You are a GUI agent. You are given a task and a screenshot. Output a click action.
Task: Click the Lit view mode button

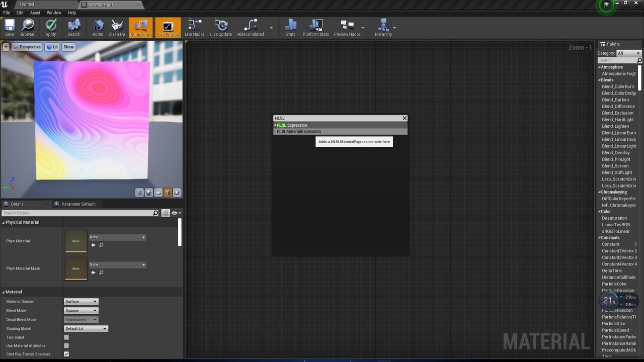[52, 47]
